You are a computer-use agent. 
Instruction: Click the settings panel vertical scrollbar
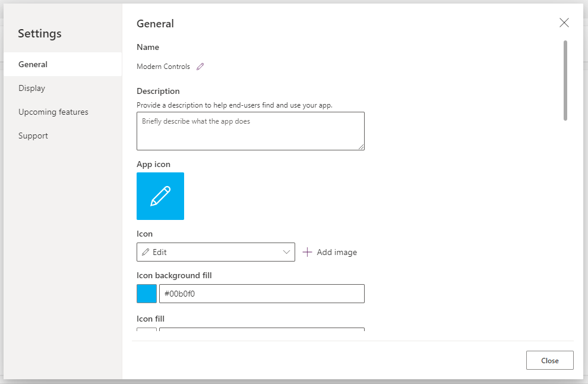565,81
